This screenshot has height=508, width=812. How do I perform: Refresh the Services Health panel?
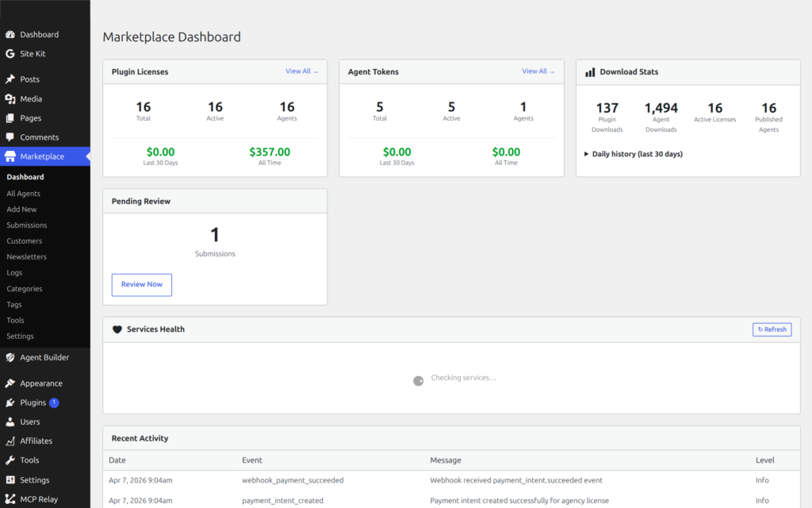[772, 329]
